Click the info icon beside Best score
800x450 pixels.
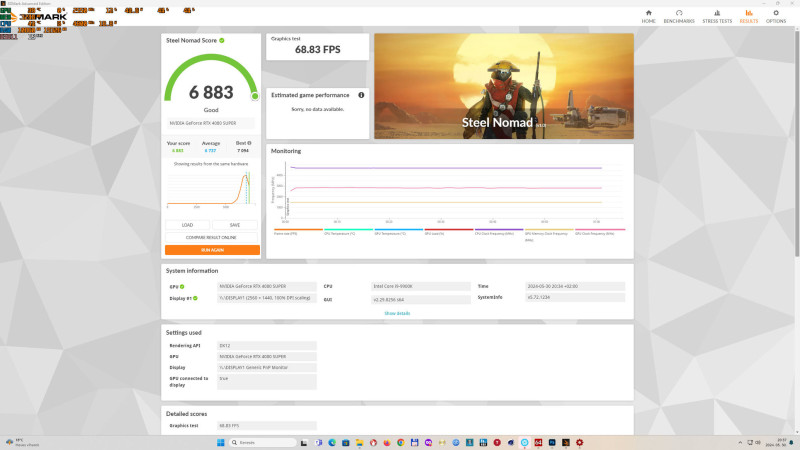249,143
